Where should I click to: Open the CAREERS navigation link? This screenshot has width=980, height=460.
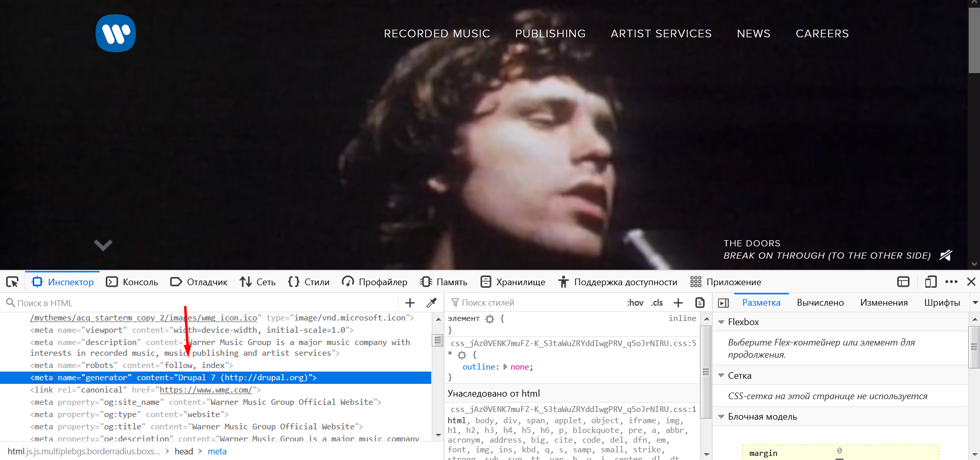coord(822,33)
